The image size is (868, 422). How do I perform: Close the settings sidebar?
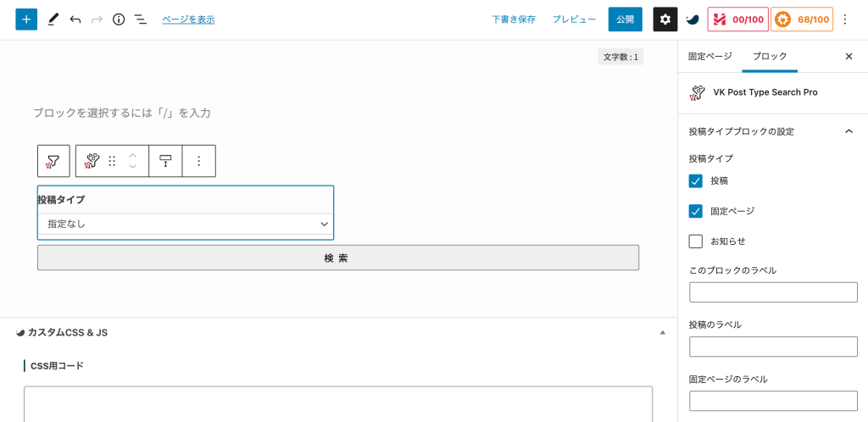click(x=849, y=57)
